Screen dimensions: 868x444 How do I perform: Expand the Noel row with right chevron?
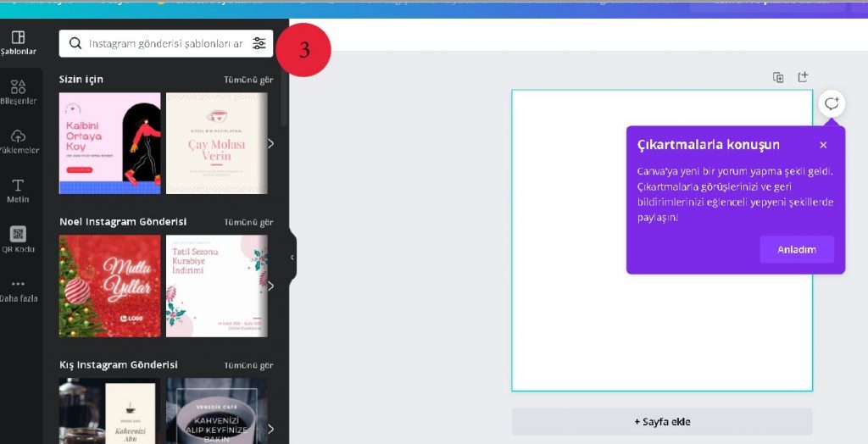point(270,286)
